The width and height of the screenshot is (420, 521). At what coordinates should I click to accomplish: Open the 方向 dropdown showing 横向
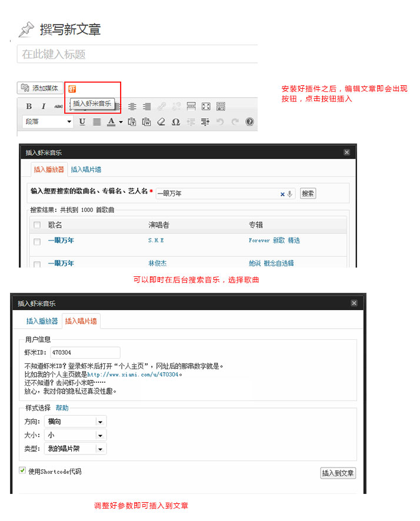point(75,422)
